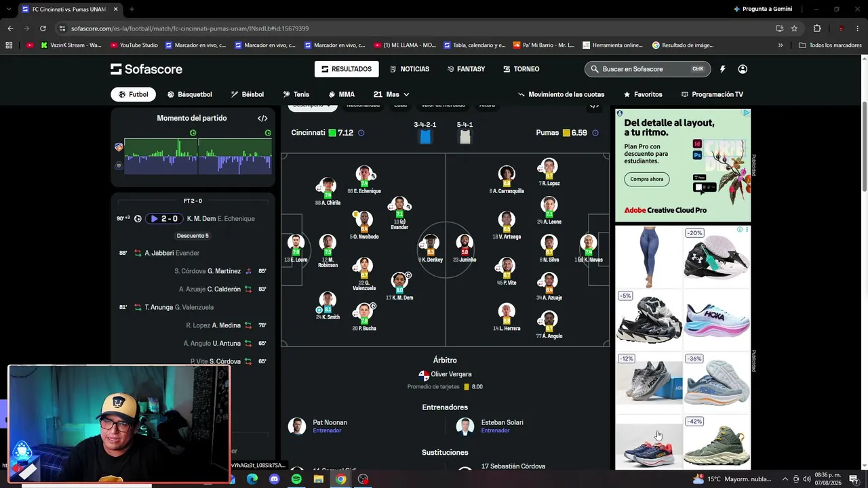Open Chrome extensions puzzle icon
This screenshot has width=868, height=488.
coord(817,28)
